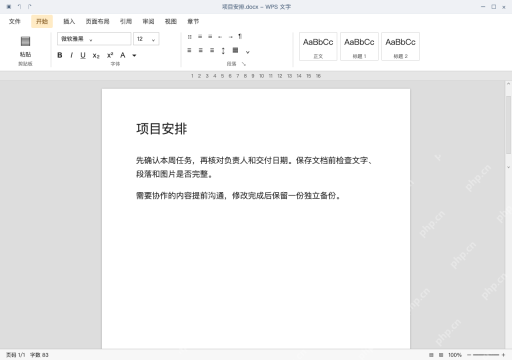Click the Paste (粘贴) clipboard icon
The width and height of the screenshot is (512, 360).
pyautogui.click(x=26, y=41)
